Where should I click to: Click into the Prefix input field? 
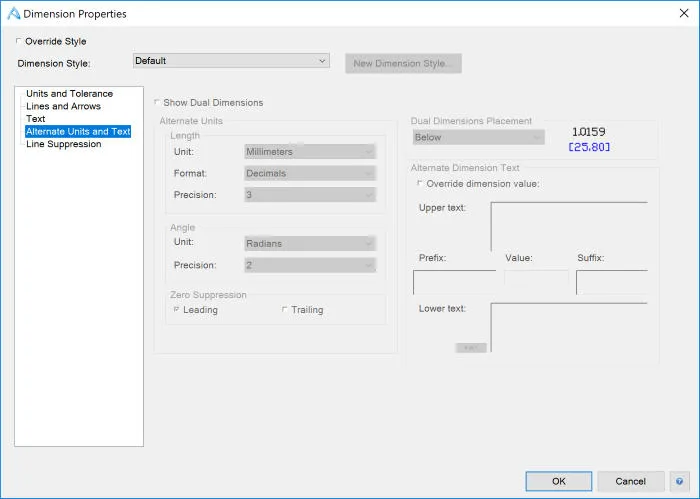[454, 282]
